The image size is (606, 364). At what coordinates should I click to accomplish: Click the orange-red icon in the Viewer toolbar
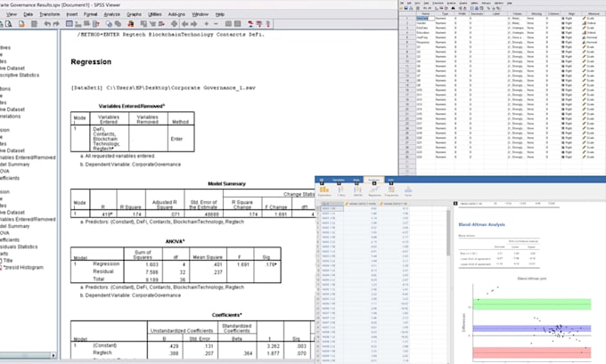pos(131,24)
